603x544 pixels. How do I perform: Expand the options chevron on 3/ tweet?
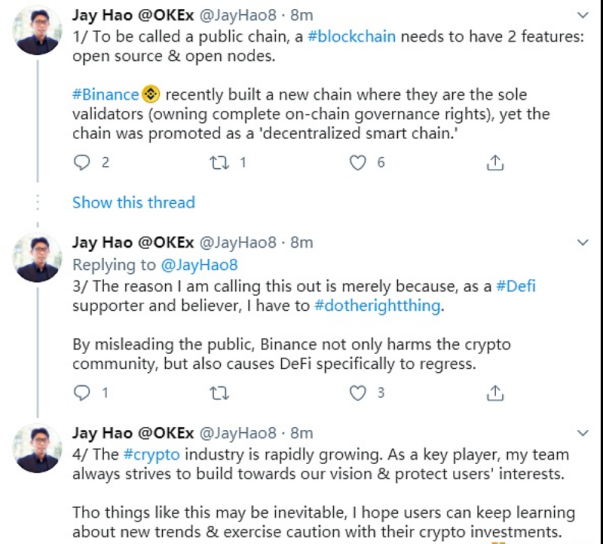(x=584, y=242)
